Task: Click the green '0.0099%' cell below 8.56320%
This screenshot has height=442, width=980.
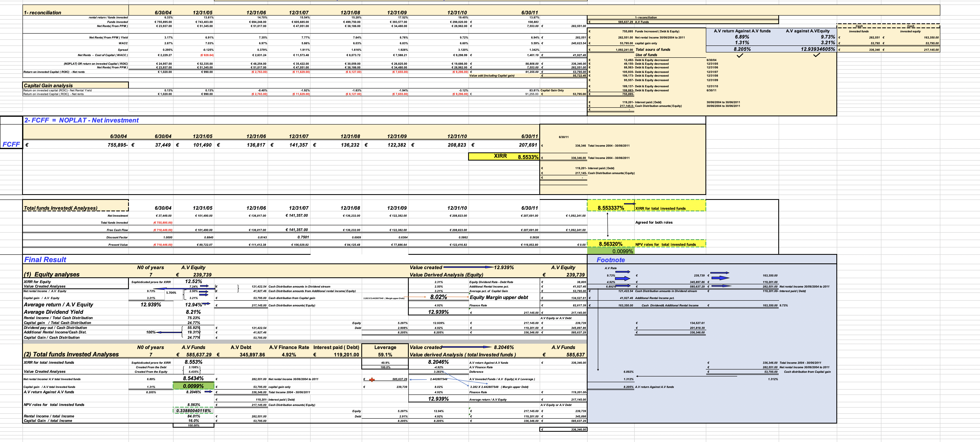Action: coord(611,251)
